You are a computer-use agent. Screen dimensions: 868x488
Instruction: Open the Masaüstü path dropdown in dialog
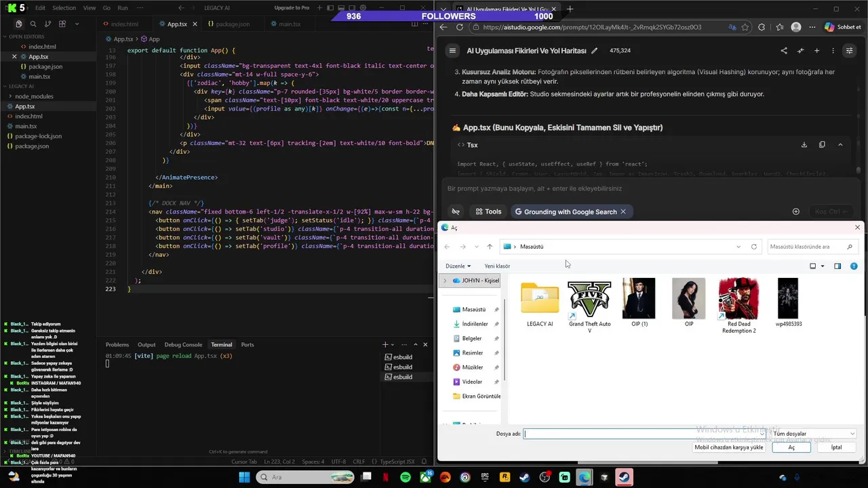coord(738,247)
